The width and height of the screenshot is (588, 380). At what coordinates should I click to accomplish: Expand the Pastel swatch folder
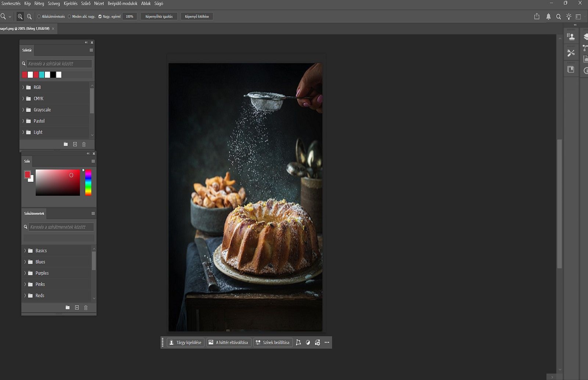tap(23, 121)
